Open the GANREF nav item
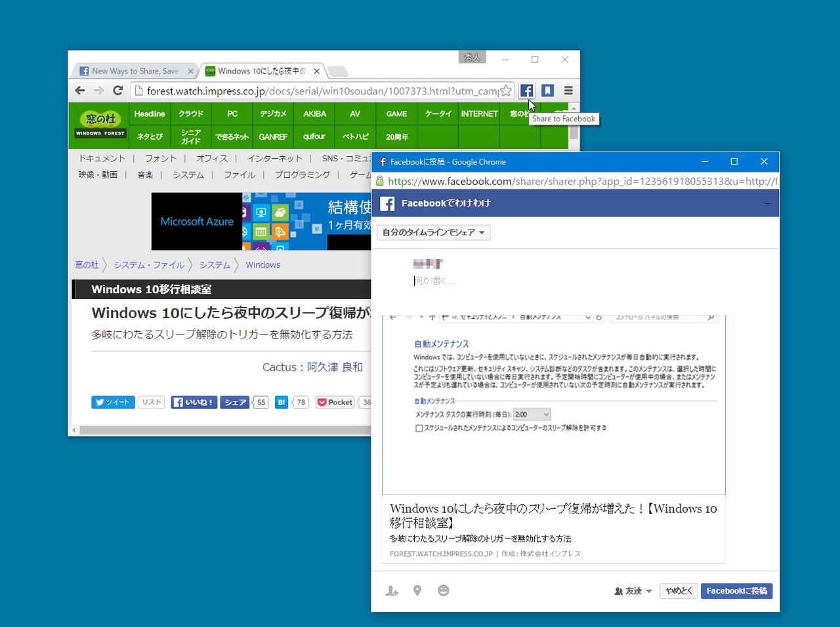The width and height of the screenshot is (840, 627). pyautogui.click(x=273, y=137)
